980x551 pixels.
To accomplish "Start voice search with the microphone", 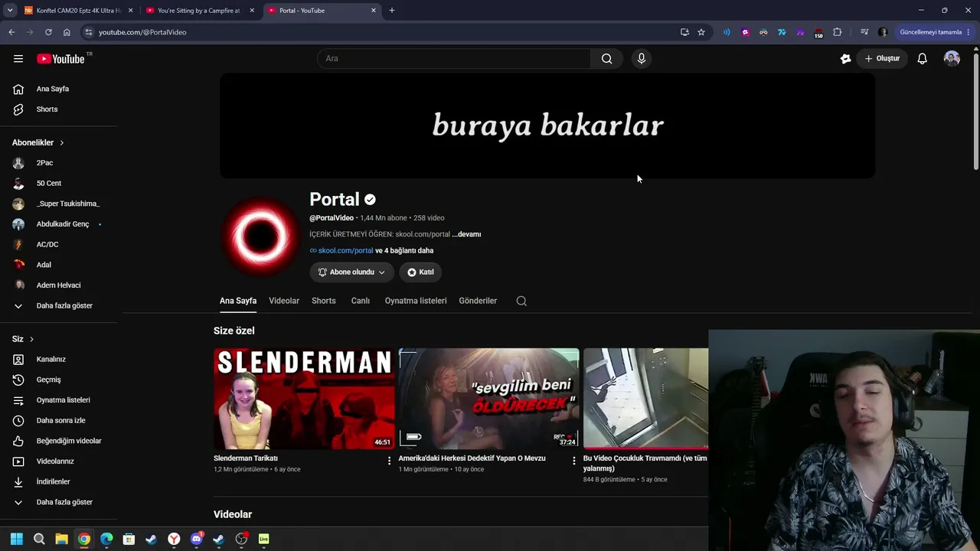I will 642,59.
